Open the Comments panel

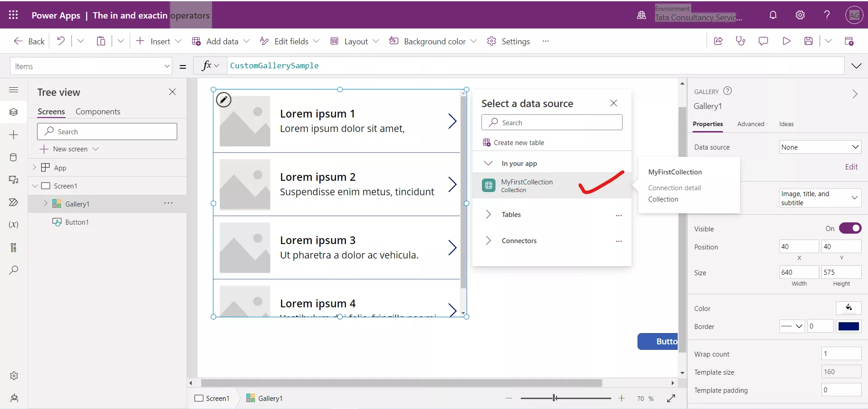point(764,41)
